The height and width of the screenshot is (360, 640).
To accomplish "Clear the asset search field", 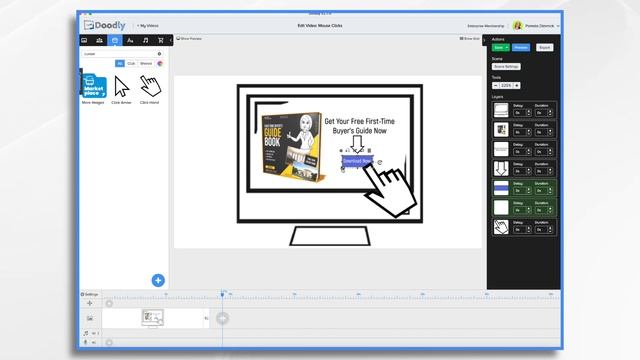I will tap(159, 53).
